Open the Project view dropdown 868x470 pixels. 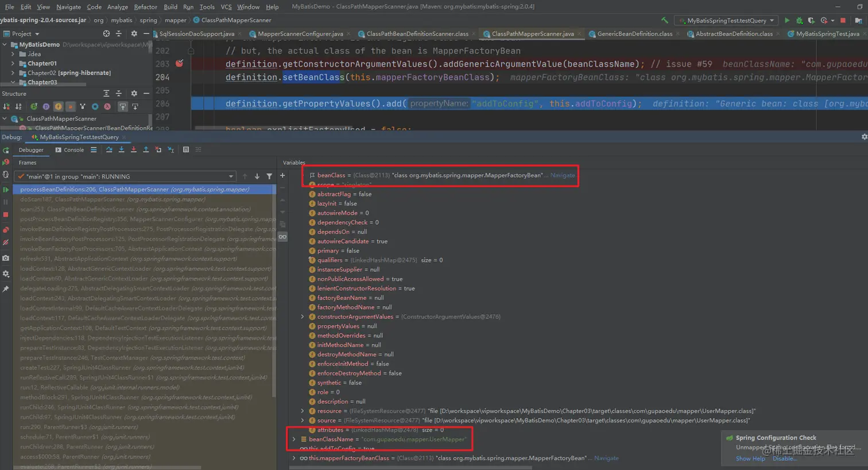(x=21, y=34)
